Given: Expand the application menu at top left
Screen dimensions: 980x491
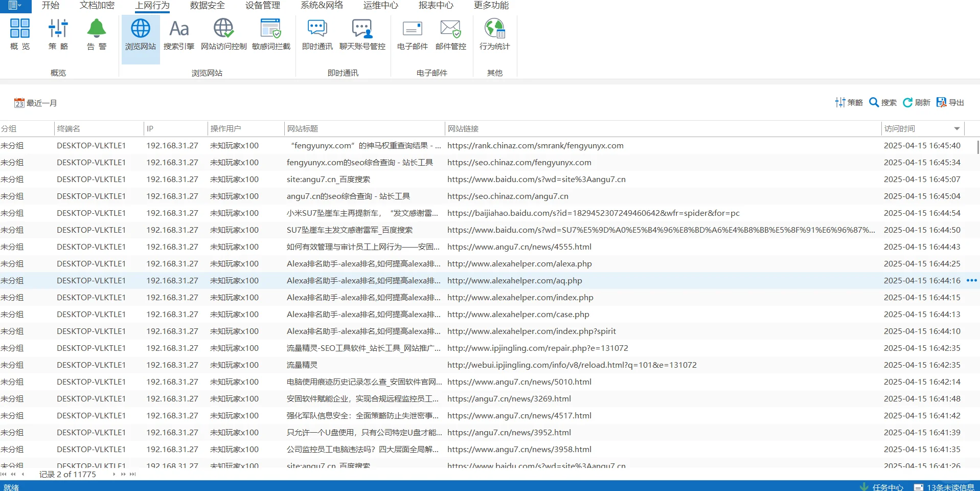Looking at the screenshot, I should pos(14,6).
